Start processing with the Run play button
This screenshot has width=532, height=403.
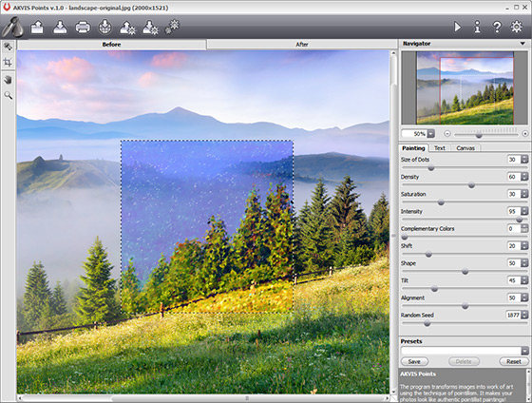pos(457,27)
